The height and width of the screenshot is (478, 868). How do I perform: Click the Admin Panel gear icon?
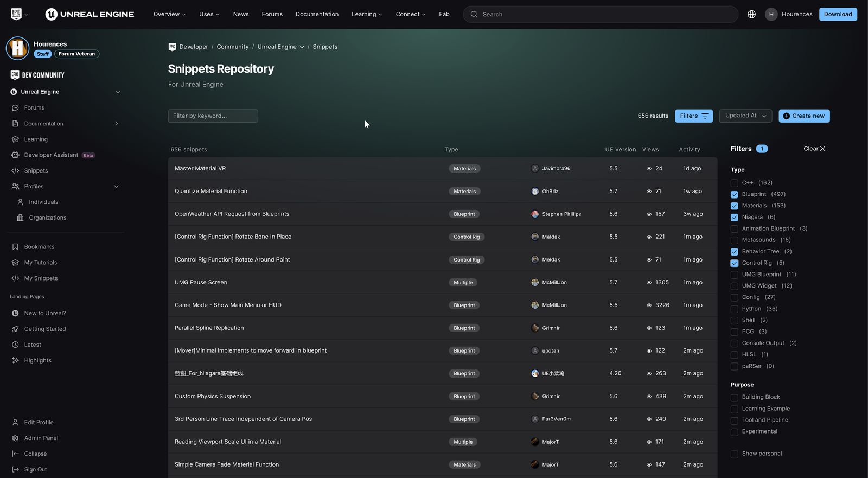click(15, 438)
